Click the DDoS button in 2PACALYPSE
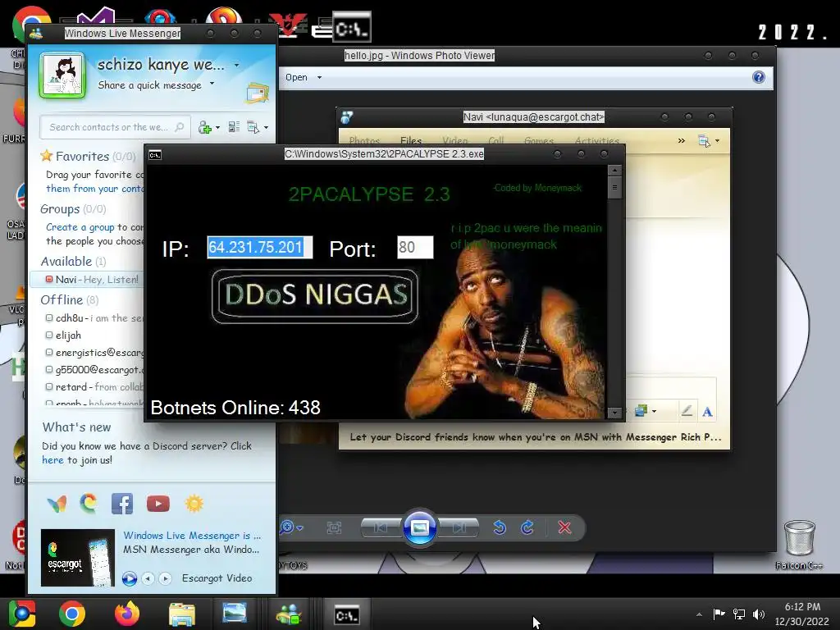The image size is (840, 630). pyautogui.click(x=315, y=295)
